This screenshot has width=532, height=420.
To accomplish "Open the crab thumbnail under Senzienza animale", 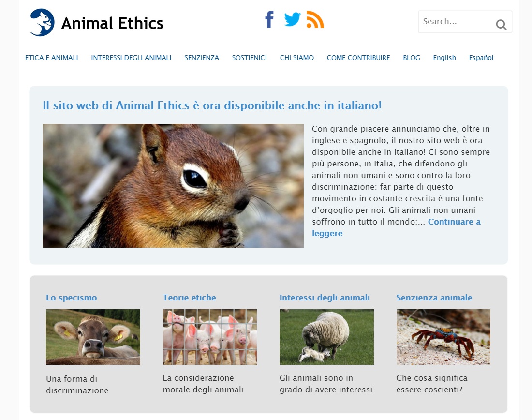I will (x=443, y=337).
